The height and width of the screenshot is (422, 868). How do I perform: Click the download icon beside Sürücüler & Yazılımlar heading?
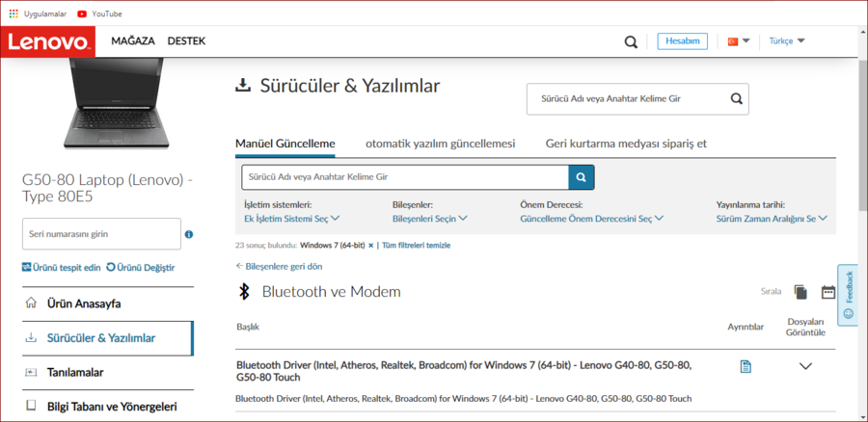pyautogui.click(x=242, y=86)
